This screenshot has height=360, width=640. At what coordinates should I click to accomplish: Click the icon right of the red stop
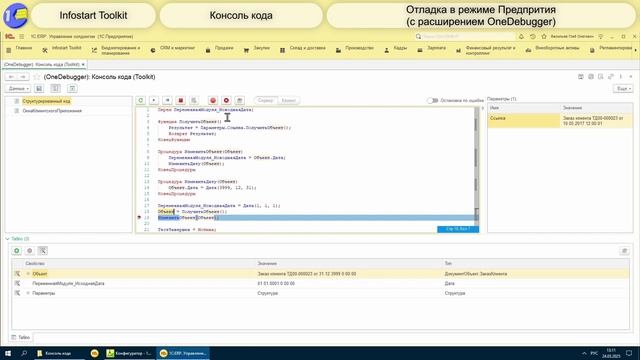pos(194,100)
